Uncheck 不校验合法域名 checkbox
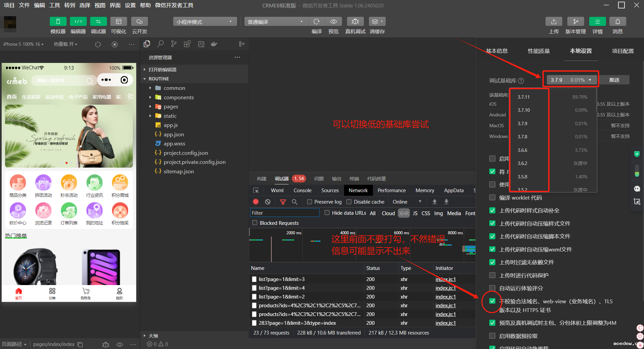The image size is (644, 349). click(x=492, y=301)
